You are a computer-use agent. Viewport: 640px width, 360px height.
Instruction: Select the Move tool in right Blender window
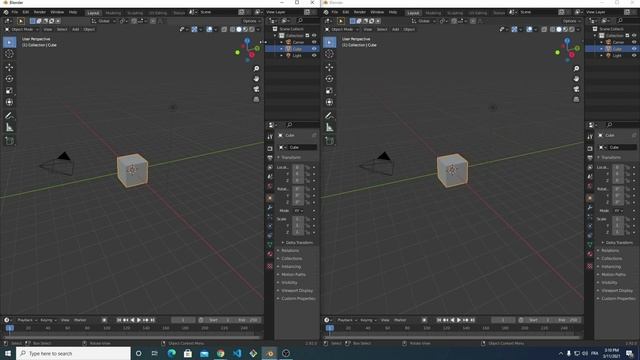click(329, 67)
